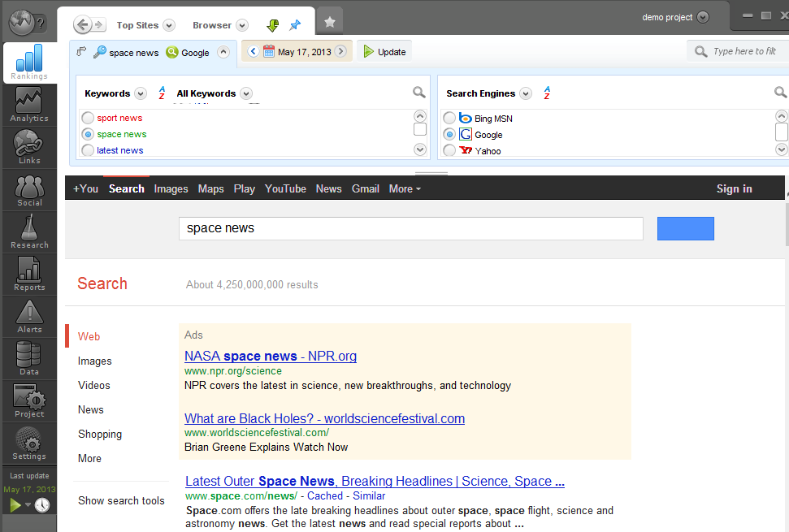Select the latest news keyword radio
Screen dimensions: 789x532
tap(88, 150)
